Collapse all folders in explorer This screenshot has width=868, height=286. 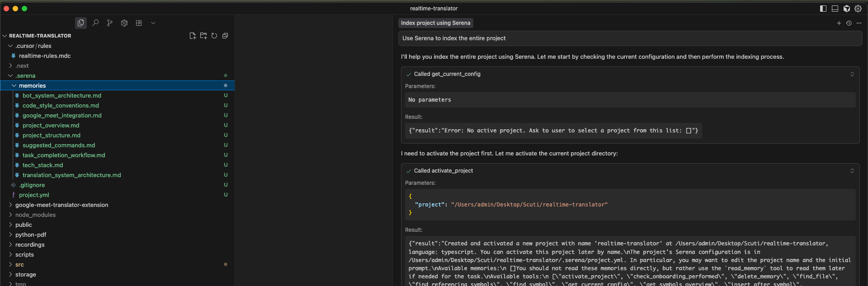point(225,36)
